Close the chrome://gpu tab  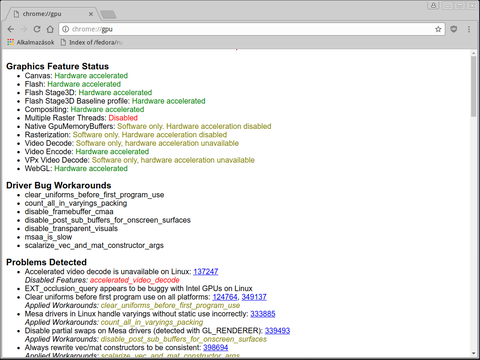click(91, 14)
